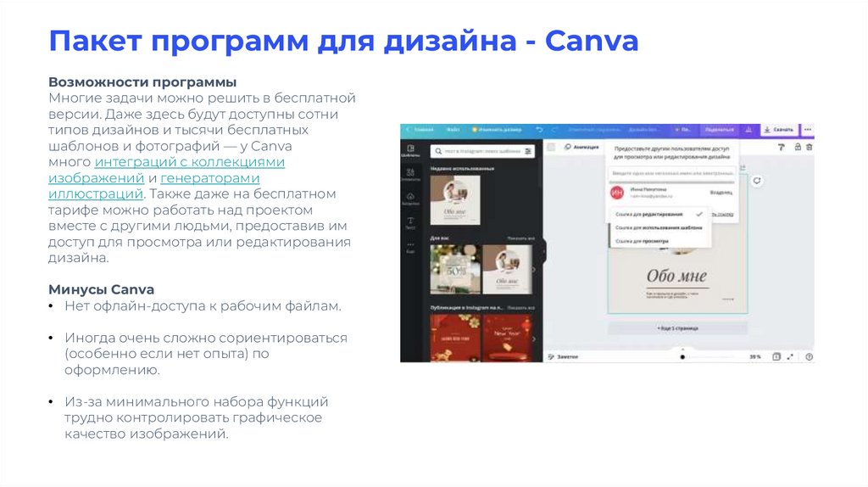Open the Шаблоны (Templates) sidebar icon
This screenshot has height=487, width=868.
click(x=410, y=151)
